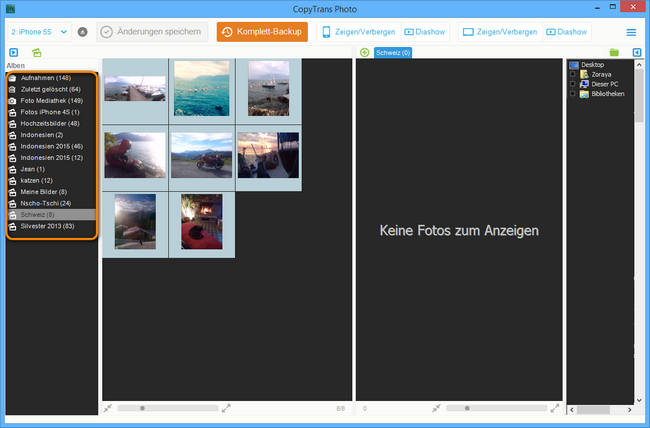This screenshot has height=428, width=650.
Task: Click the eject device icon
Action: (x=82, y=32)
